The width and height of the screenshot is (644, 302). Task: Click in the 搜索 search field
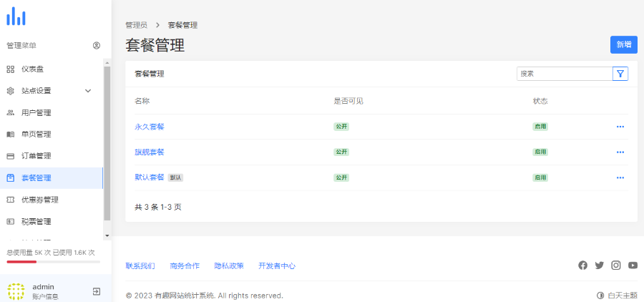tap(565, 74)
